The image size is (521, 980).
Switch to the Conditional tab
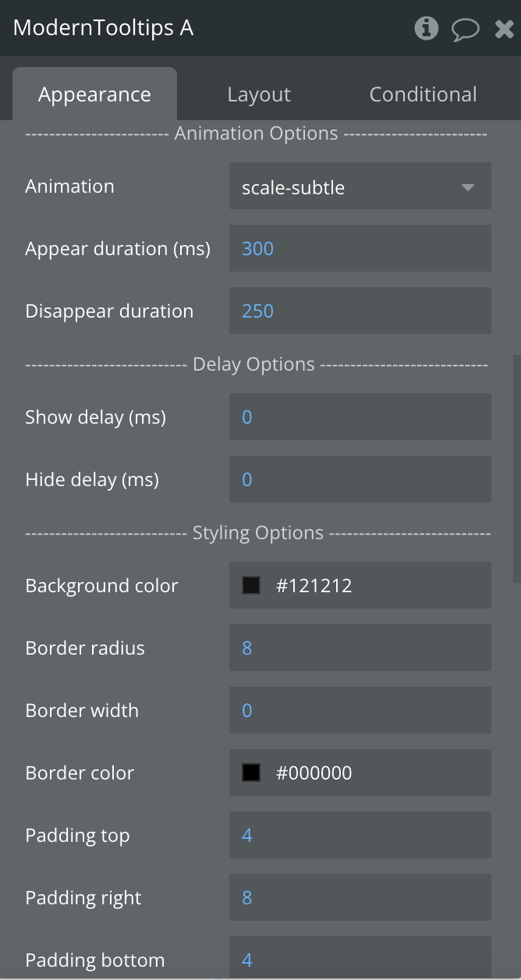(423, 94)
